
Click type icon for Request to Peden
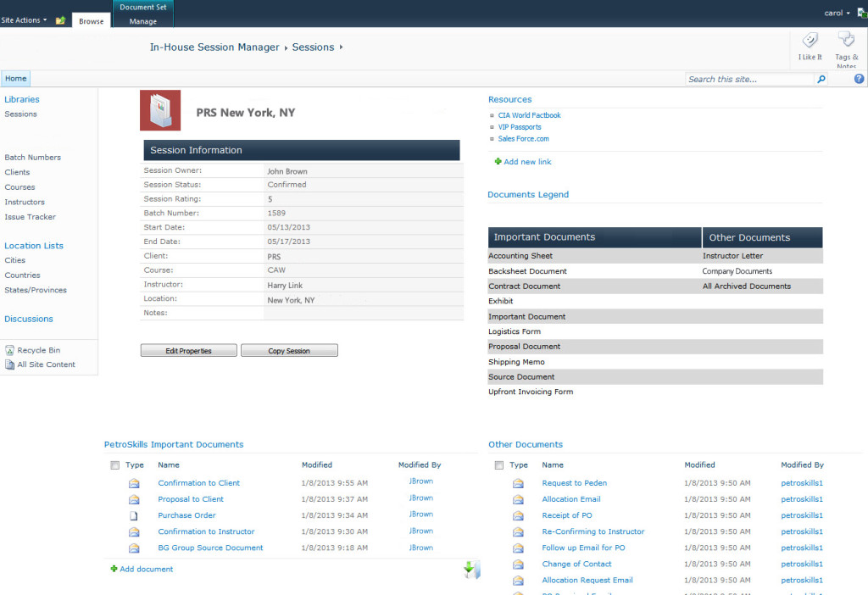[518, 483]
